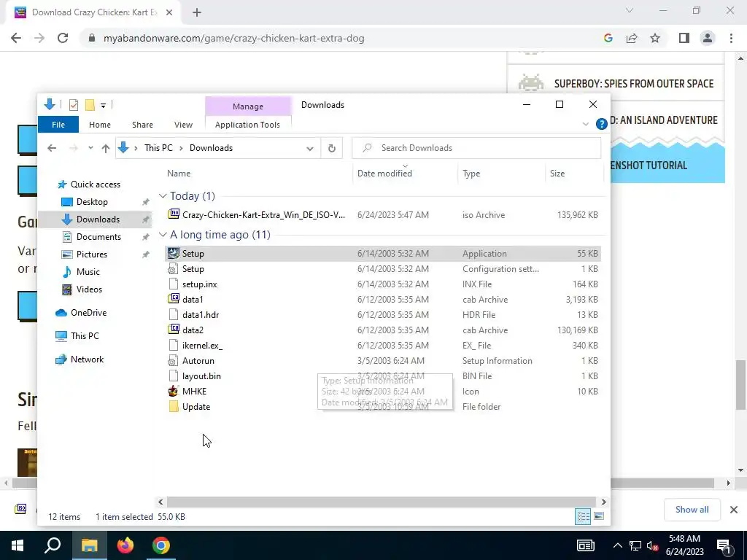Viewport: 747px width, 560px height.
Task: Open the Setup application file
Action: (x=382, y=253)
